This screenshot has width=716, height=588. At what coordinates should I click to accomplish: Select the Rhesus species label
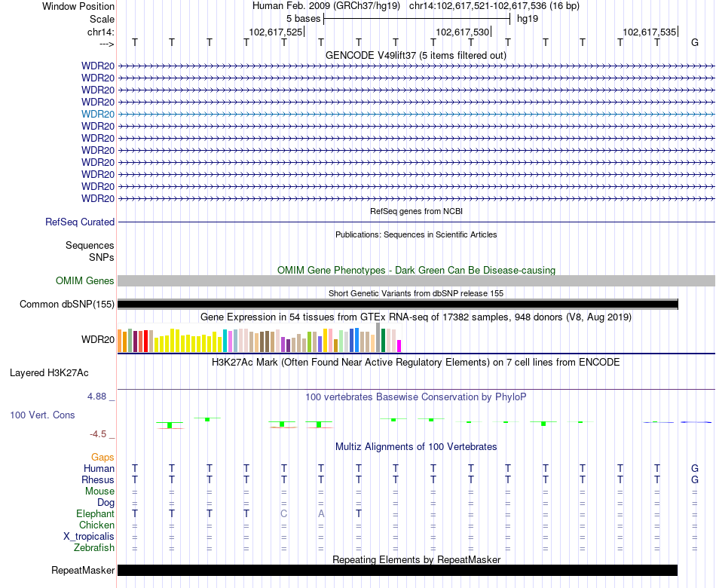pos(98,479)
